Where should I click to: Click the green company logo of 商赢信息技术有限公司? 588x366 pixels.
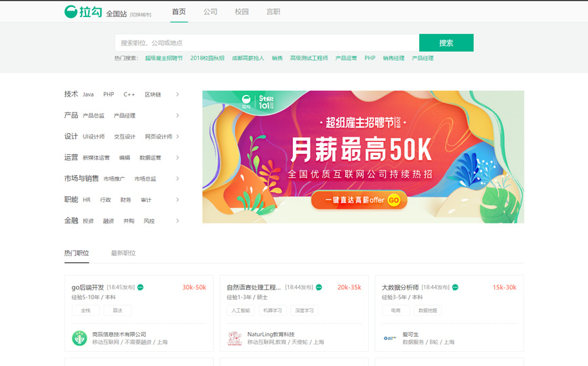79,338
